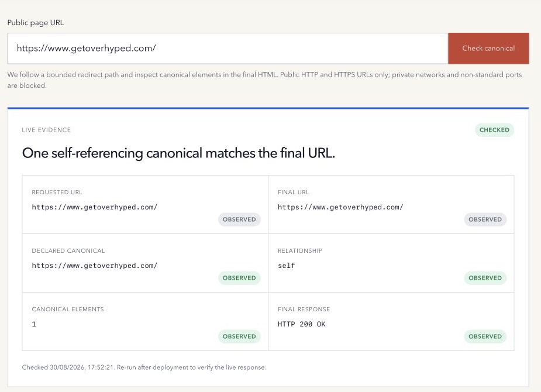This screenshot has width=541, height=392.
Task: Click the Requested URL value text
Action: (95, 207)
